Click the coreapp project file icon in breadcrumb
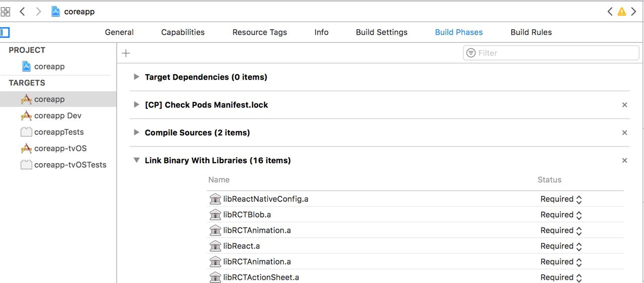644x283 pixels. 56,11
